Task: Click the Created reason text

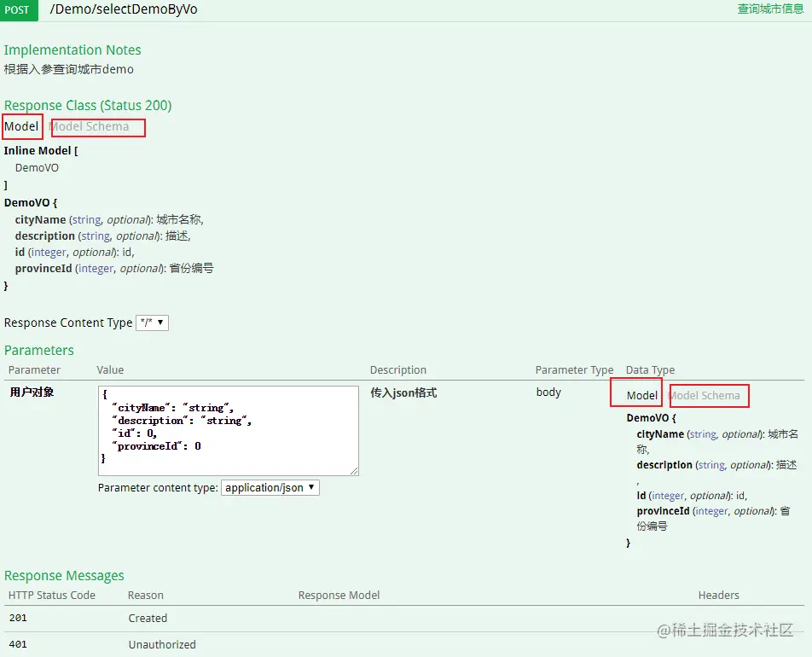Action: (x=148, y=618)
